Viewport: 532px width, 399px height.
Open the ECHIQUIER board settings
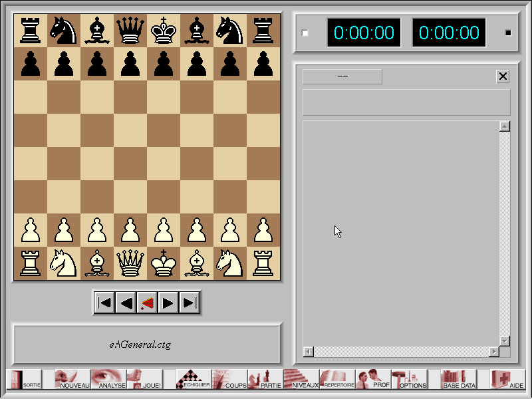pyautogui.click(x=194, y=379)
